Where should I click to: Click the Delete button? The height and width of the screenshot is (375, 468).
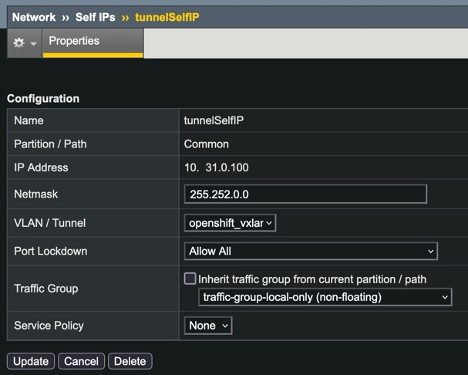pyautogui.click(x=130, y=361)
